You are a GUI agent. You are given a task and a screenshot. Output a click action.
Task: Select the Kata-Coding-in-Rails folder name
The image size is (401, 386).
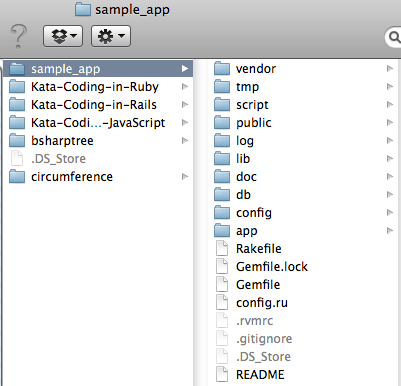[x=94, y=105]
